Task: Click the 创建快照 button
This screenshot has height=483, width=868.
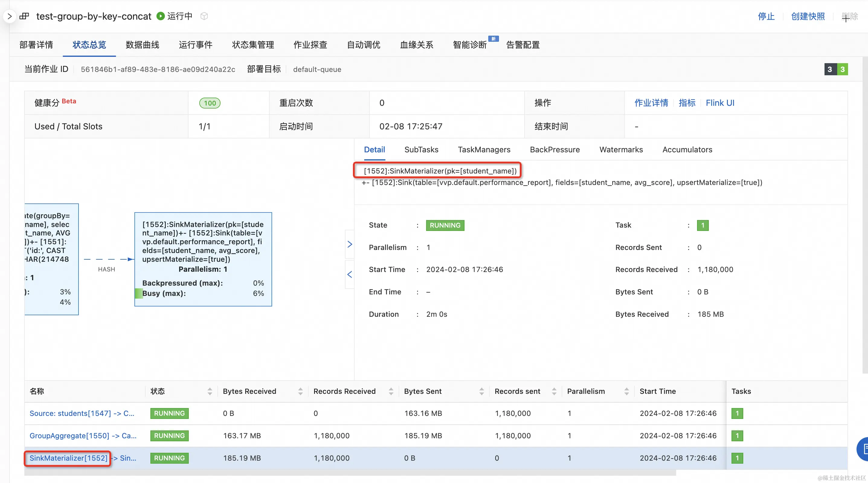Action: point(808,16)
